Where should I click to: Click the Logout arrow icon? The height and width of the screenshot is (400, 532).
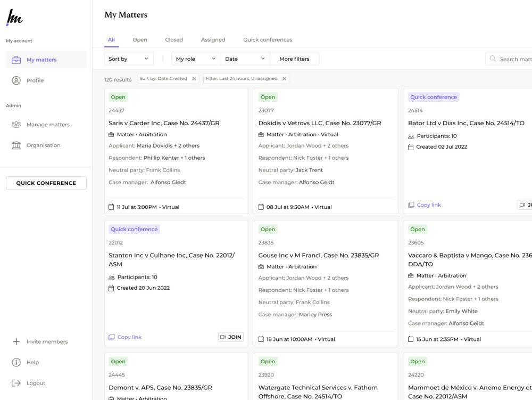pyautogui.click(x=16, y=383)
